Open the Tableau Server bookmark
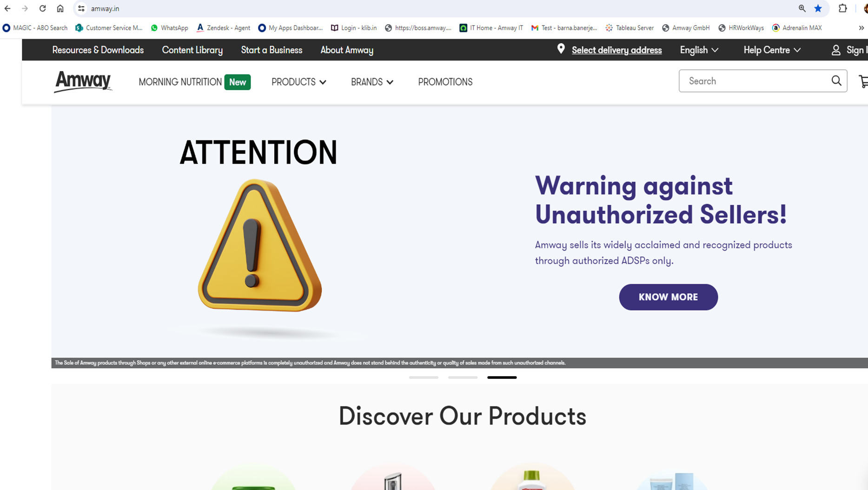The height and width of the screenshot is (490, 868). [x=629, y=28]
